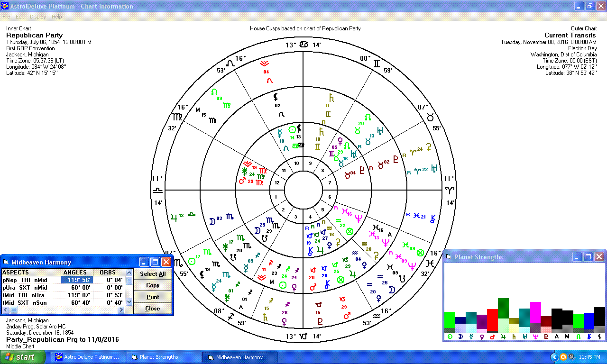Select the 'pNep TRI nMid' aspect row
This screenshot has height=364, width=607.
pyautogui.click(x=64, y=280)
